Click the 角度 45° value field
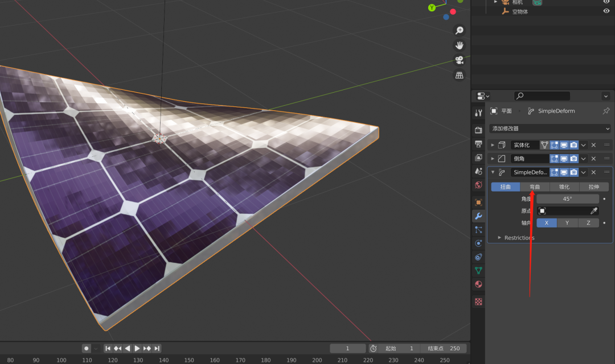The height and width of the screenshot is (364, 615). pos(568,198)
